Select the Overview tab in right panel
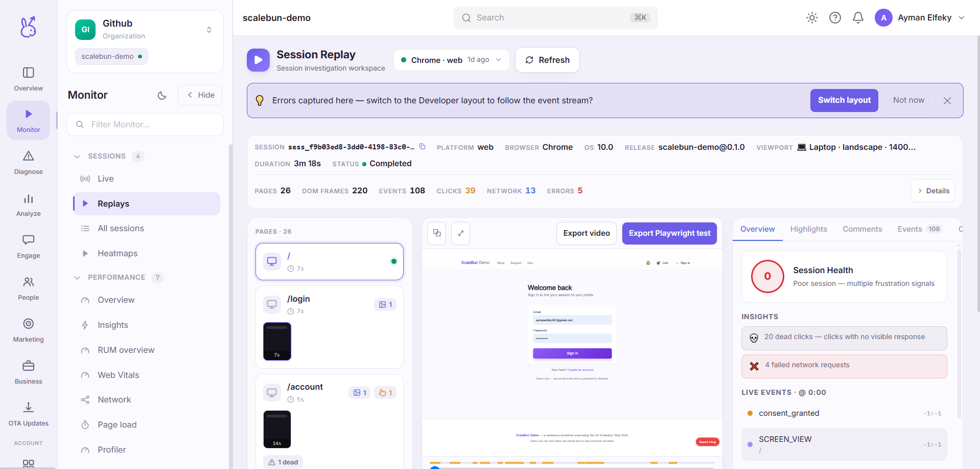 pos(757,229)
